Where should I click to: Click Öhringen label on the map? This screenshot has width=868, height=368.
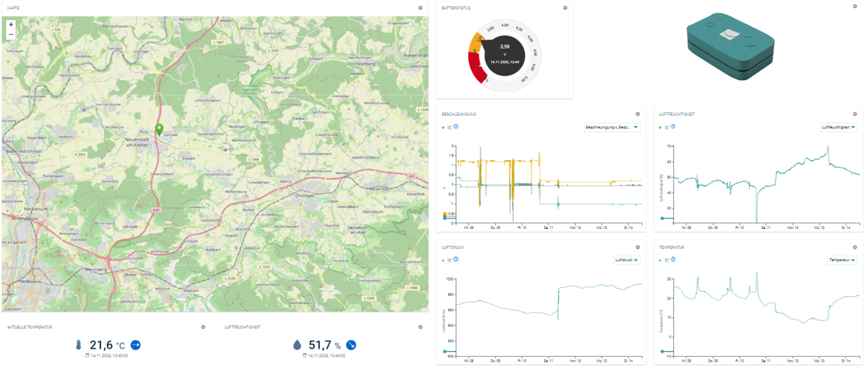(x=305, y=196)
